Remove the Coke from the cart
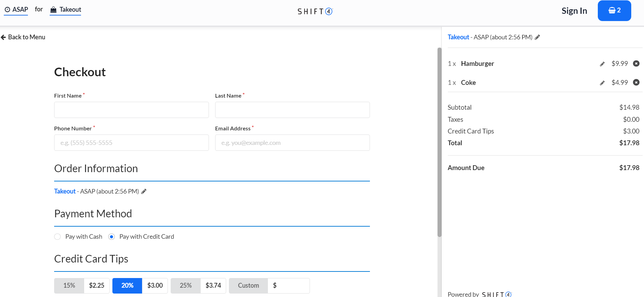 tap(636, 82)
